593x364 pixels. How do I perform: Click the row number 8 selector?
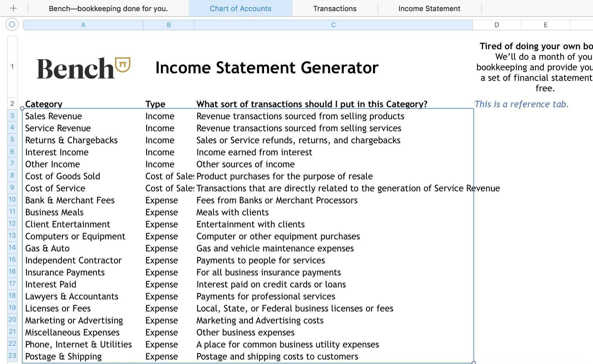pos(12,176)
